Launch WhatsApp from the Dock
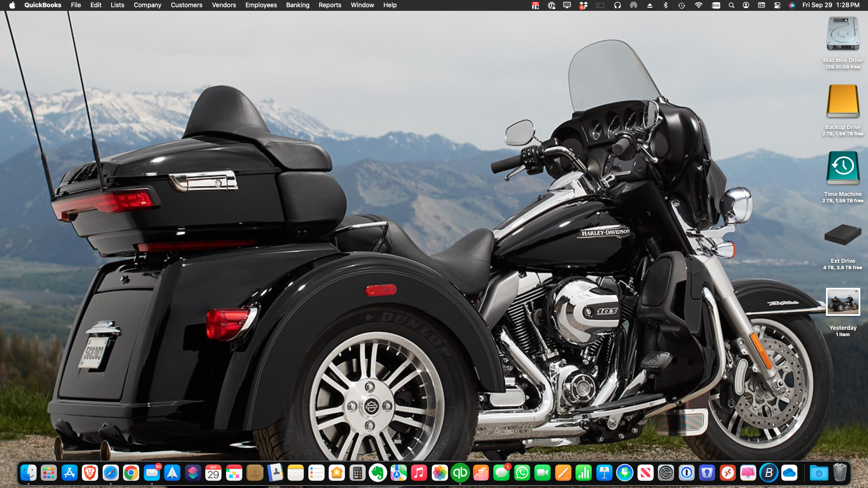868x488 pixels. 522,473
